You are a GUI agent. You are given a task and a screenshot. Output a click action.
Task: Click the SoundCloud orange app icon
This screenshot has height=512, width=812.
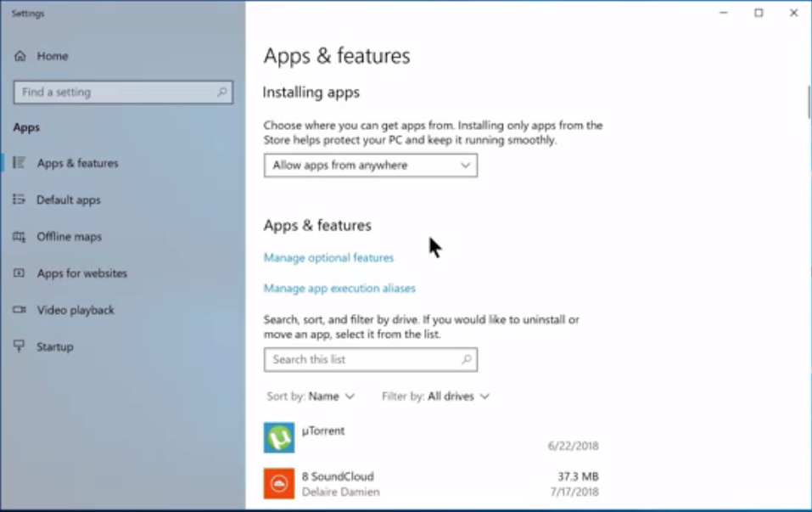pyautogui.click(x=279, y=484)
